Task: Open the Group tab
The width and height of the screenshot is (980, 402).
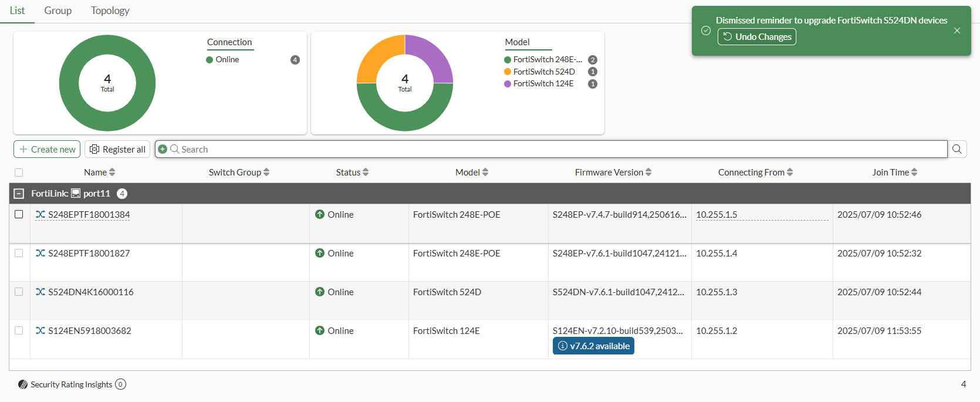Action: [x=58, y=11]
